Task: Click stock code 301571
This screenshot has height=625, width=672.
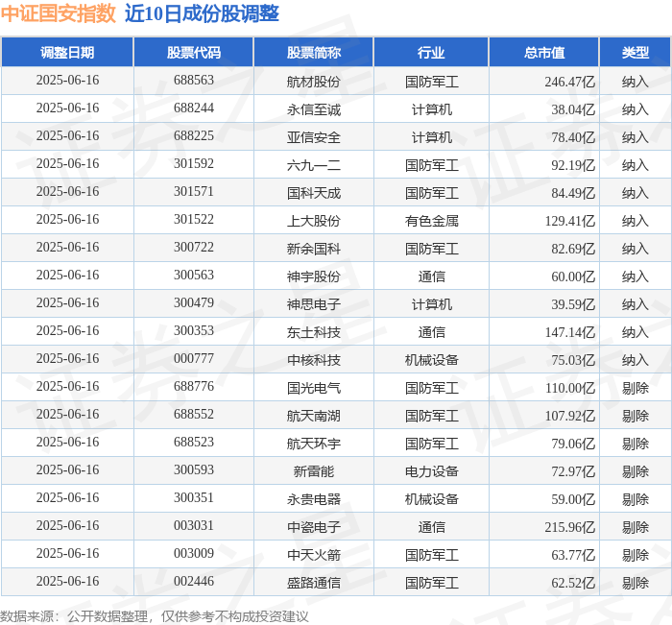Action: tap(194, 192)
